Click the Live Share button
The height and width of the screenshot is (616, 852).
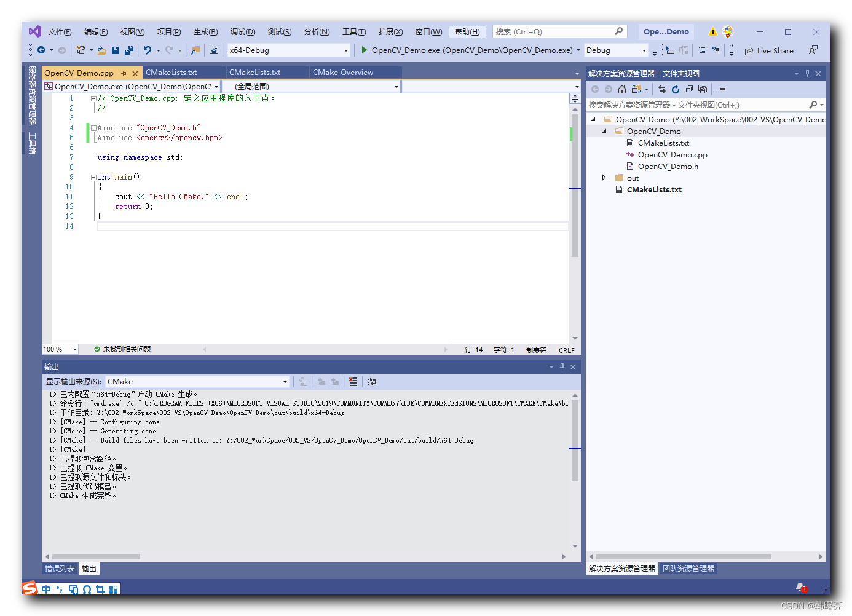pyautogui.click(x=769, y=51)
